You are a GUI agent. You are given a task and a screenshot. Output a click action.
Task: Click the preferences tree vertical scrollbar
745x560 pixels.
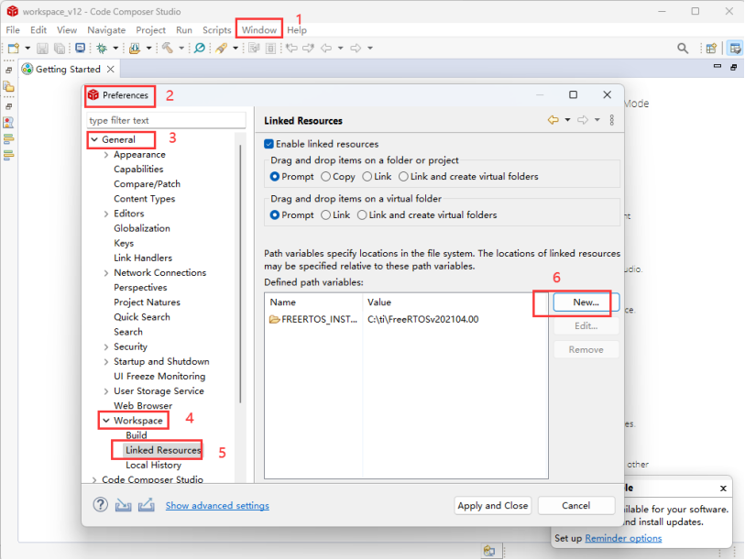pos(240,273)
